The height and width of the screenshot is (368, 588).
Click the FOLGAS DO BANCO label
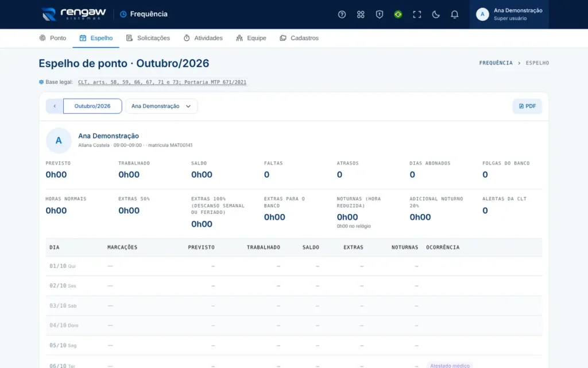(506, 163)
